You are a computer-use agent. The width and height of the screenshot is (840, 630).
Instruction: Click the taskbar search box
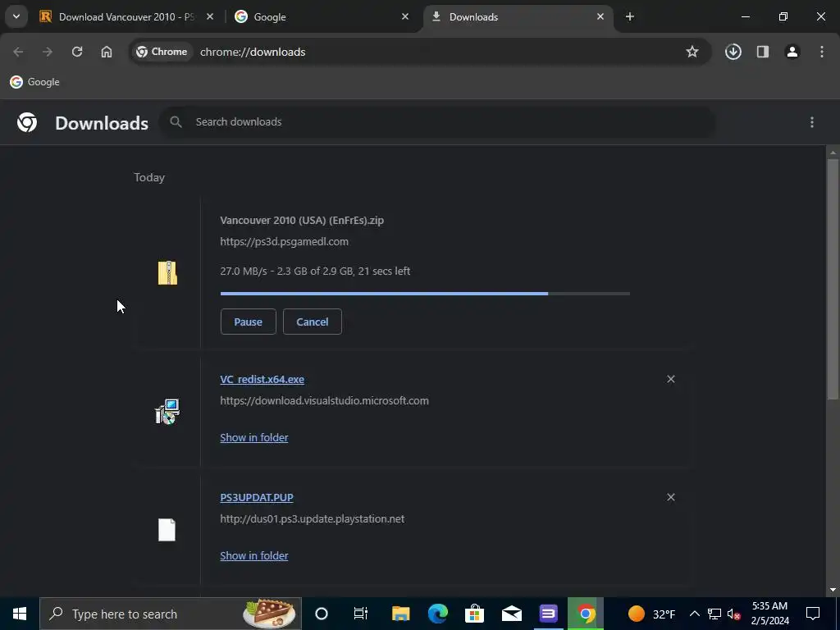pyautogui.click(x=171, y=614)
